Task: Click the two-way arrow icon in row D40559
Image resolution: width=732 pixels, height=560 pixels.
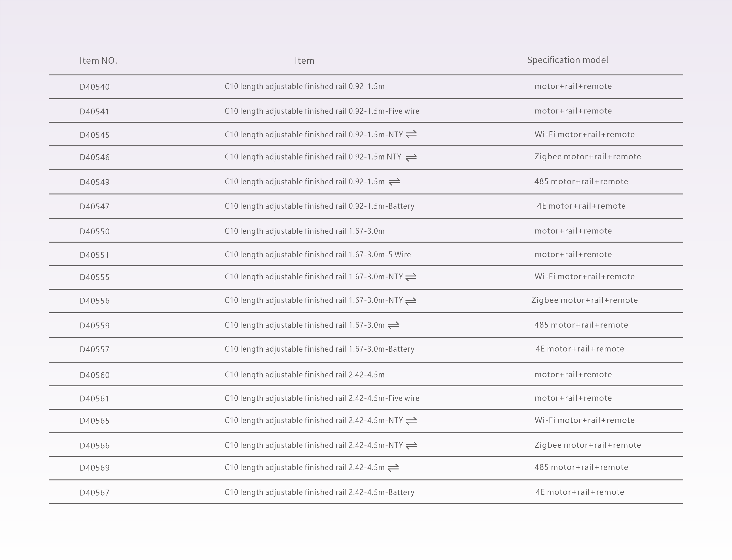Action: tap(393, 325)
